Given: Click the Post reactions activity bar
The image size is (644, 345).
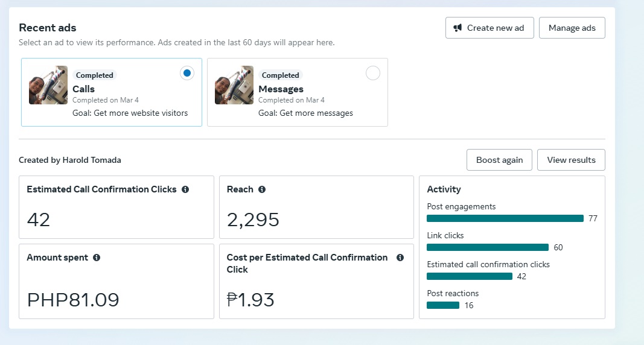Looking at the screenshot, I should pyautogui.click(x=442, y=305).
